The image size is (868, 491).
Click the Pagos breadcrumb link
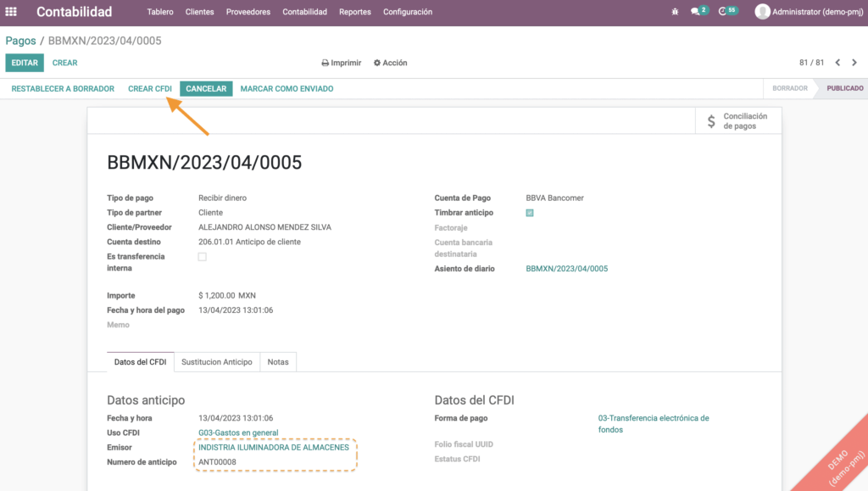coord(20,41)
